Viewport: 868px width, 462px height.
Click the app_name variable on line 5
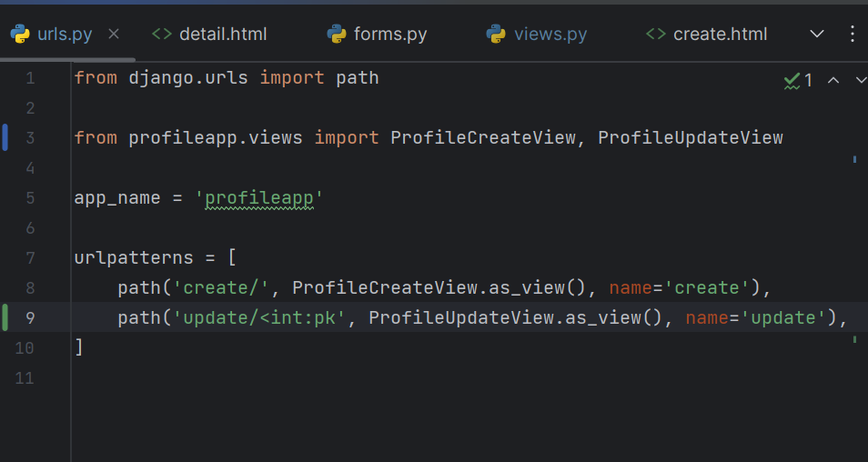tap(117, 198)
